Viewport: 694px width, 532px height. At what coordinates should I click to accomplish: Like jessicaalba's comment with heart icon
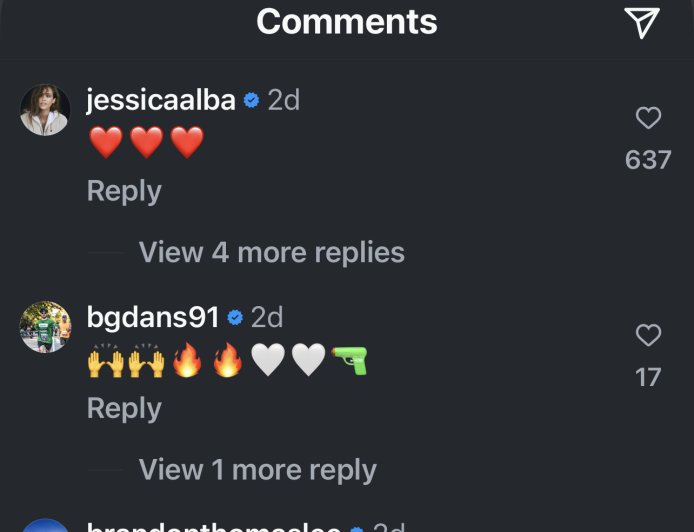click(648, 118)
